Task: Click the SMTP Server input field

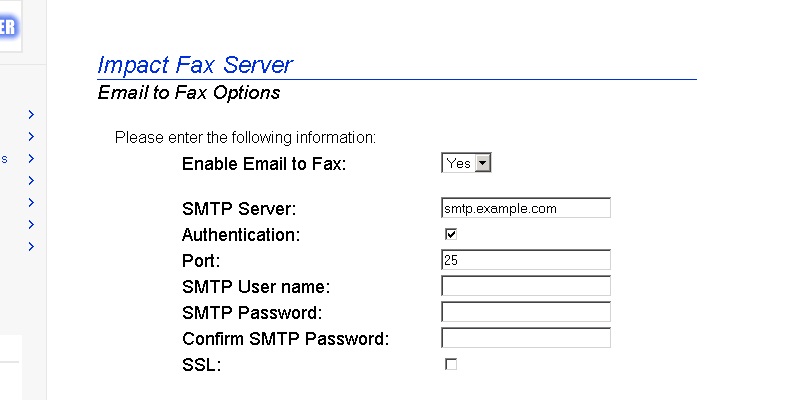Action: [x=525, y=208]
